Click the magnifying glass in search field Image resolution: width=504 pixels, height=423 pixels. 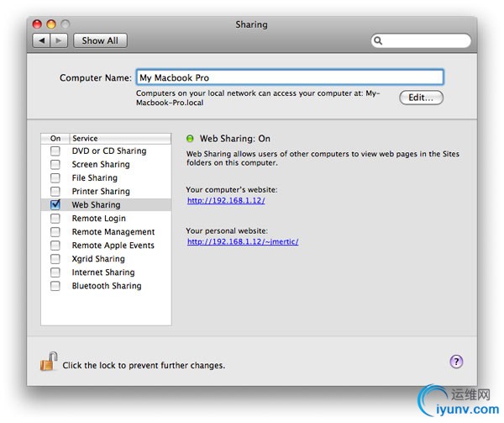(x=378, y=40)
